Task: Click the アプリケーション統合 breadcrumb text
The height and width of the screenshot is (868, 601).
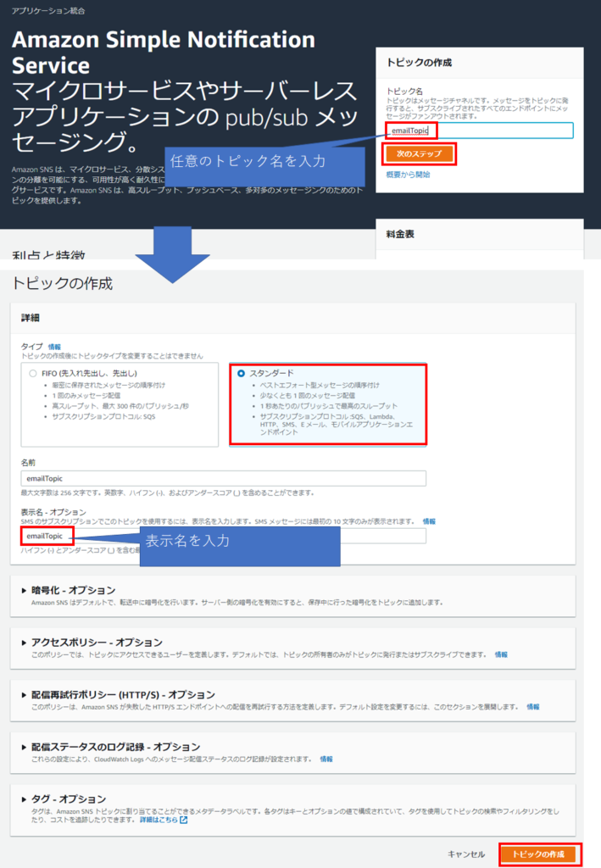Action: (x=48, y=11)
